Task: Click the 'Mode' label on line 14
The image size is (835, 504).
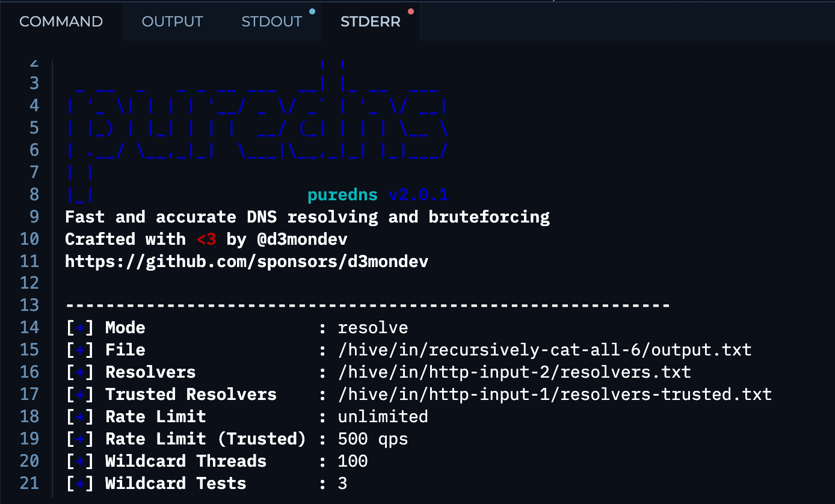Action: click(x=125, y=328)
